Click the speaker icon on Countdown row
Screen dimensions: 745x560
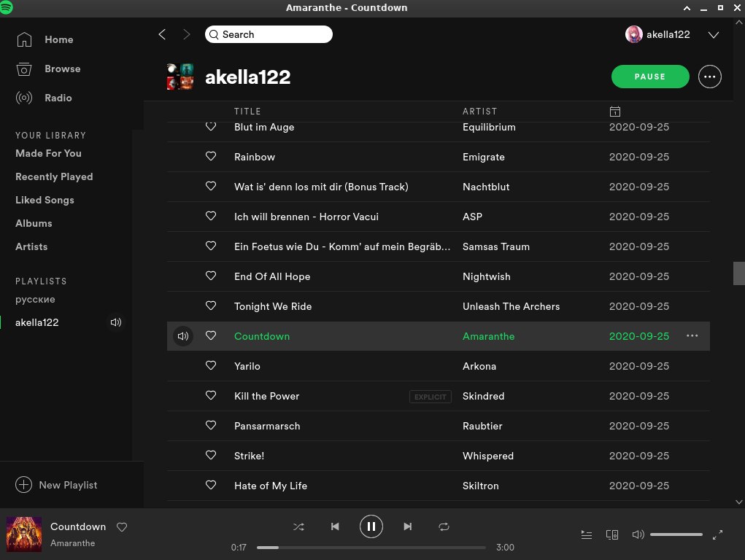pyautogui.click(x=183, y=336)
